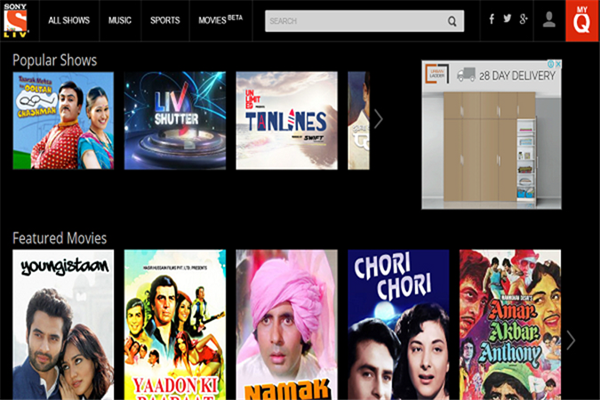600x400 pixels.
Task: Open the user profile icon
Action: coord(549,19)
